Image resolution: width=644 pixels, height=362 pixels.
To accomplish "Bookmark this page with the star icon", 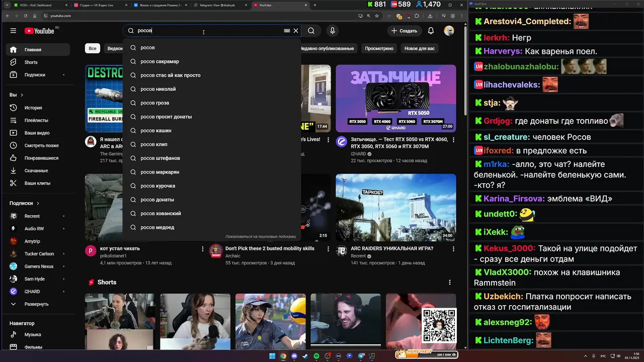I will pyautogui.click(x=376, y=16).
